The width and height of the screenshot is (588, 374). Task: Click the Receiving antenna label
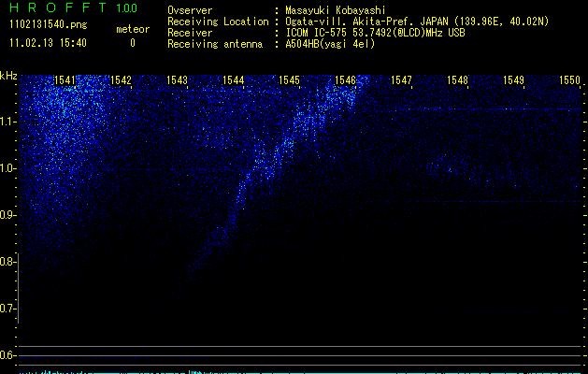215,44
